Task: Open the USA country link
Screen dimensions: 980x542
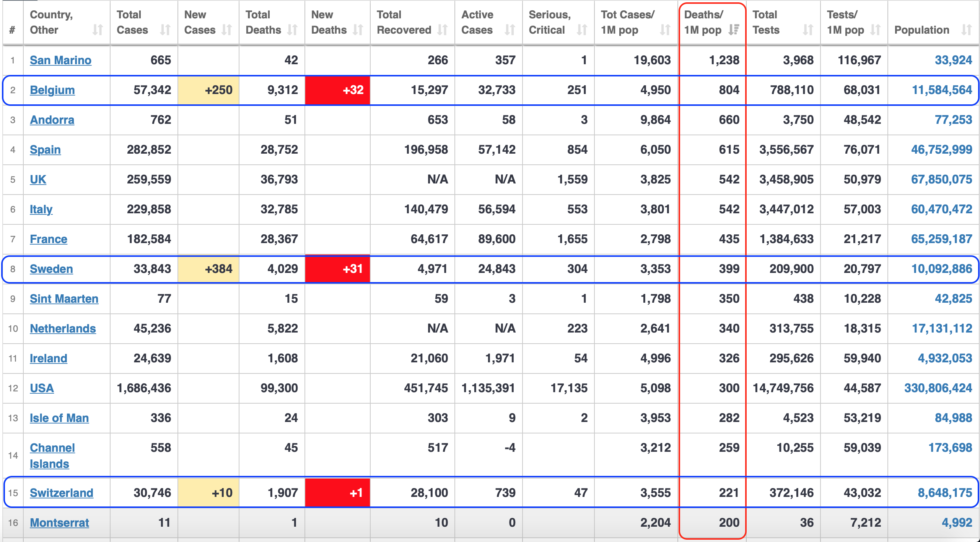Action: 42,388
